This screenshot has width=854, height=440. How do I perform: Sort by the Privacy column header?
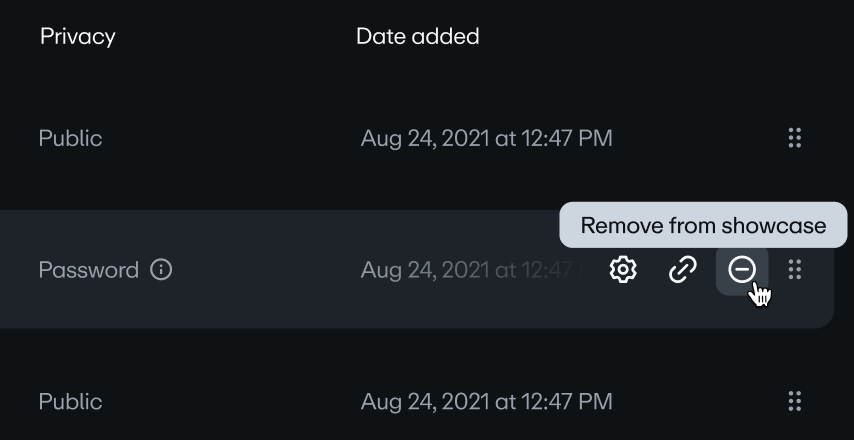click(77, 36)
